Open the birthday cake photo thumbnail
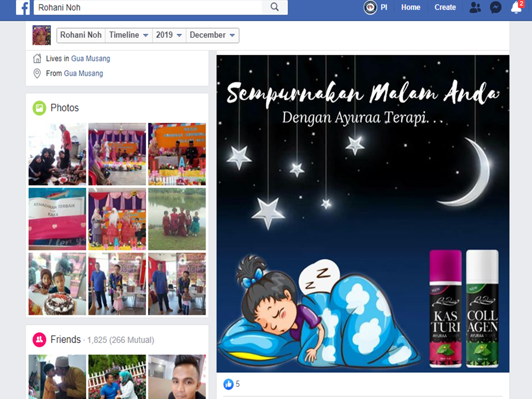The width and height of the screenshot is (532, 399). click(x=57, y=284)
